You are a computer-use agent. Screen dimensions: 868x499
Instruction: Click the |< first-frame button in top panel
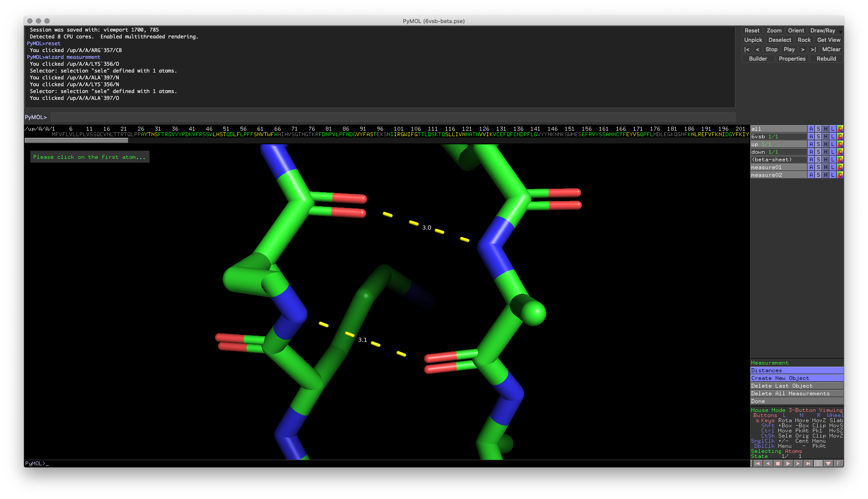(x=747, y=50)
